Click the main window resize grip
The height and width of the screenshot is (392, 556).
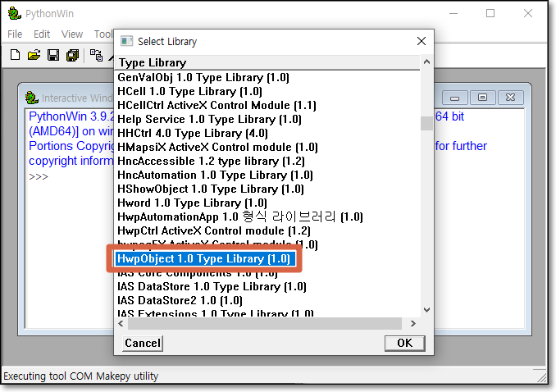click(x=540, y=376)
